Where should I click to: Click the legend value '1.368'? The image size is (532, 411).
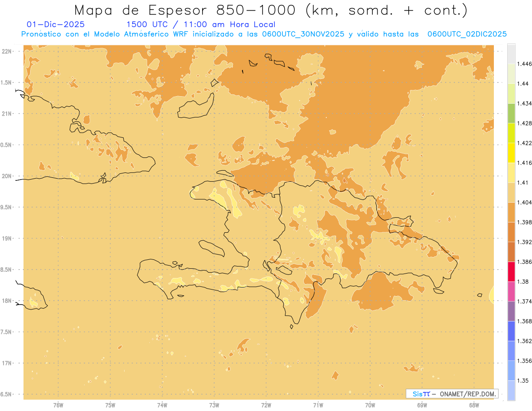point(525,321)
